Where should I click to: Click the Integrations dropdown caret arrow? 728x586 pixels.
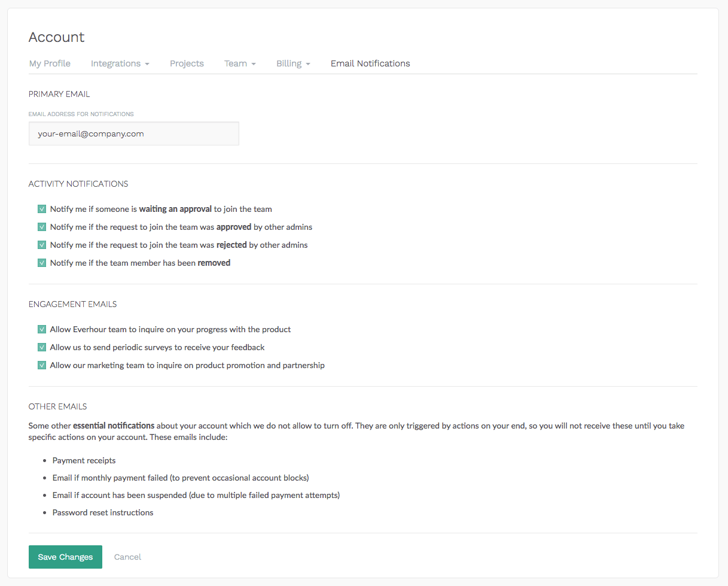(x=147, y=64)
